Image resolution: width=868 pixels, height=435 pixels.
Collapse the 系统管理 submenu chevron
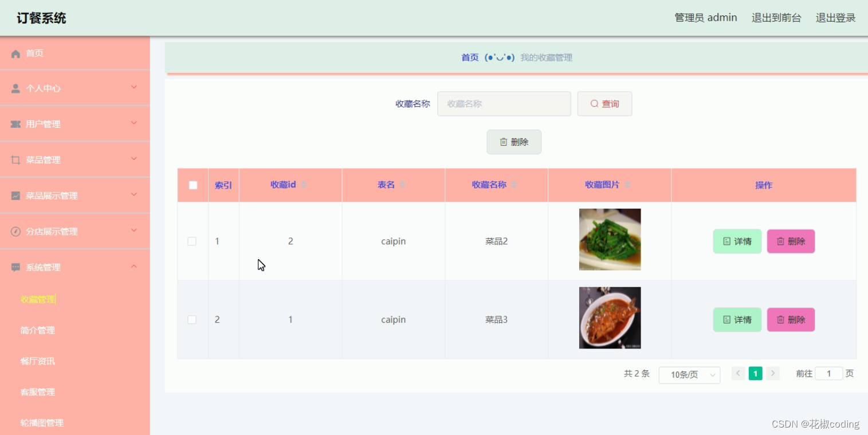(x=133, y=266)
